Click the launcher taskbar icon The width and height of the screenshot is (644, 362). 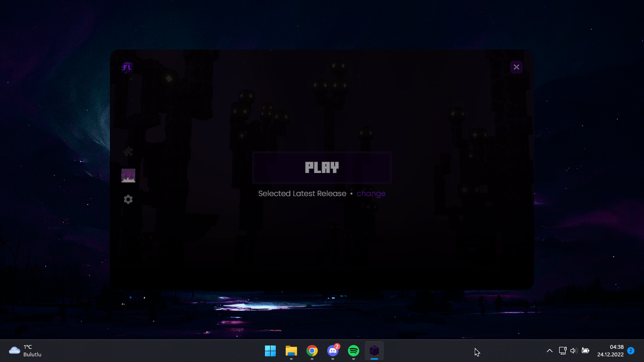tap(374, 351)
